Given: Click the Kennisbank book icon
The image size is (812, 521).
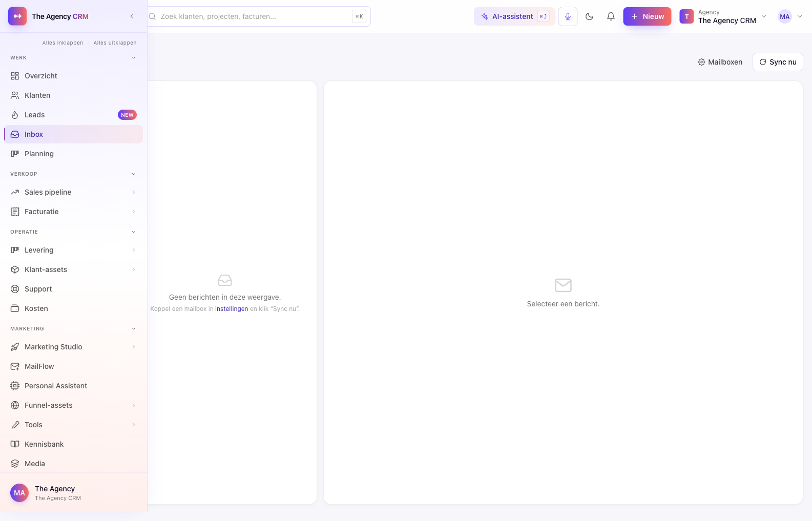Looking at the screenshot, I should pos(15,444).
